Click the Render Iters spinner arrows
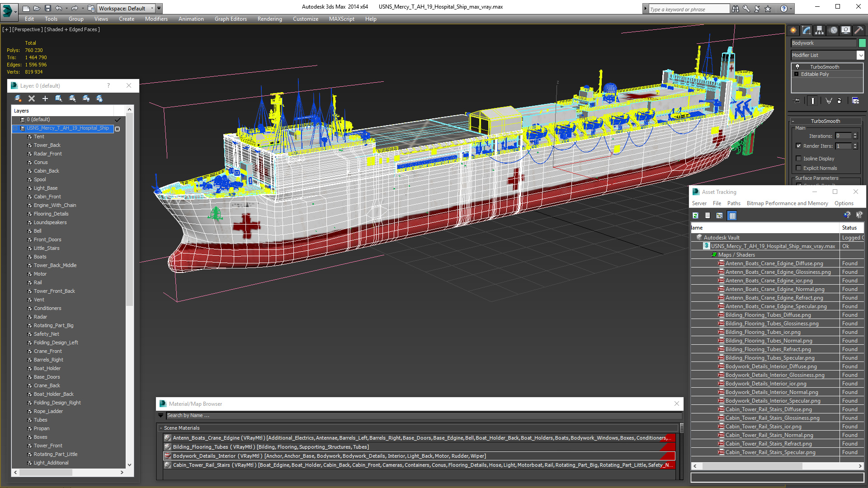868x488 pixels. (x=855, y=146)
